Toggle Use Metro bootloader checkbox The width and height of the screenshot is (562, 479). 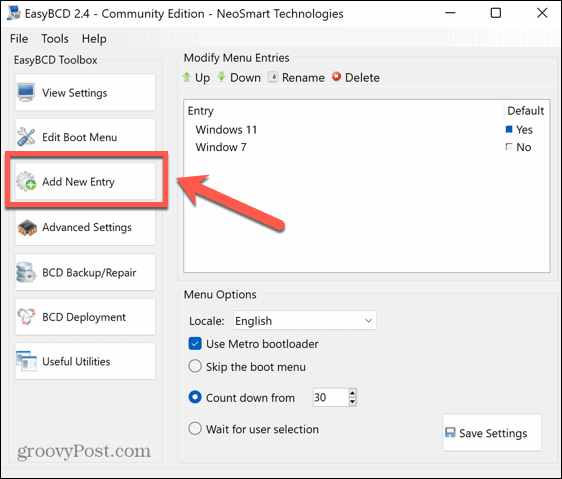click(x=195, y=344)
